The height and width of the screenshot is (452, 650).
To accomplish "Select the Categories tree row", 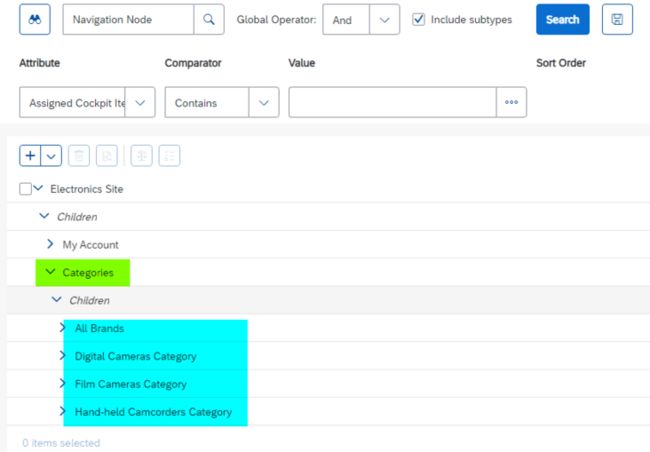I will point(328,272).
